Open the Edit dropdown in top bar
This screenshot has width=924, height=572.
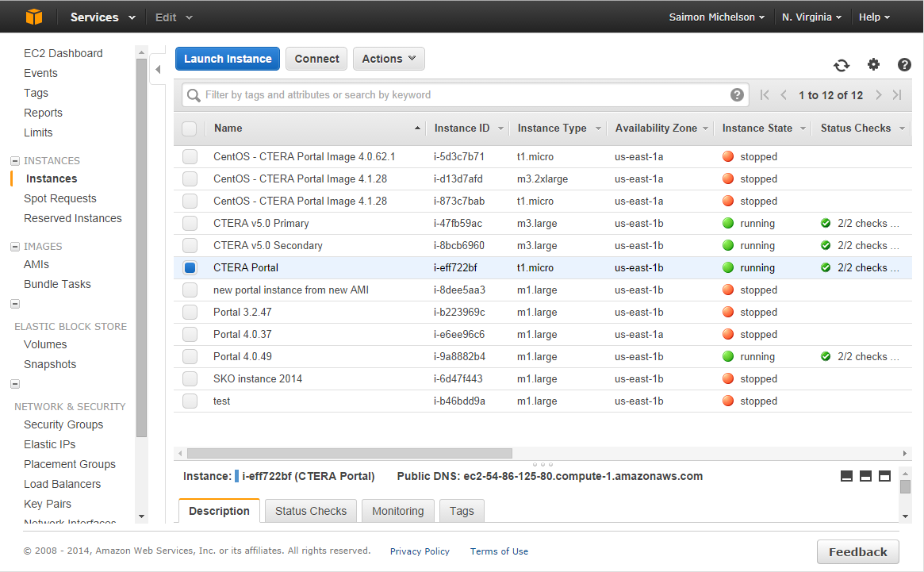174,17
